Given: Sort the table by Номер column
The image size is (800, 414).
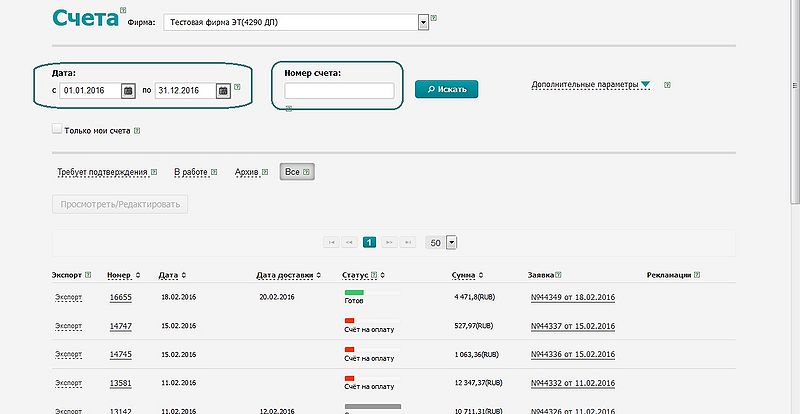Looking at the screenshot, I should coord(119,275).
